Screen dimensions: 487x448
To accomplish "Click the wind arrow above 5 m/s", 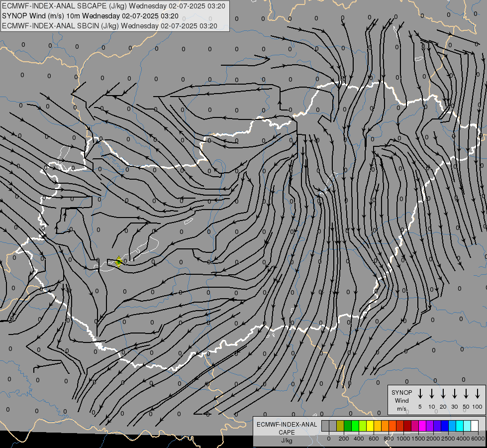I will [420, 394].
